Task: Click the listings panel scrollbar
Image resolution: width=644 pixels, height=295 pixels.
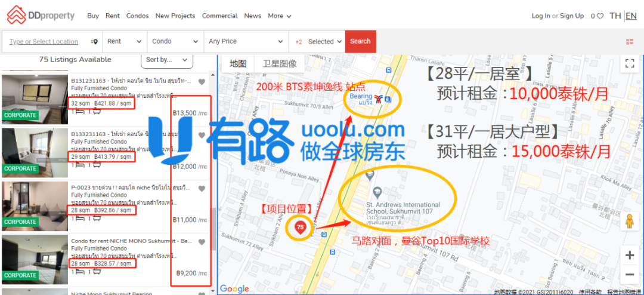Action: (213, 229)
